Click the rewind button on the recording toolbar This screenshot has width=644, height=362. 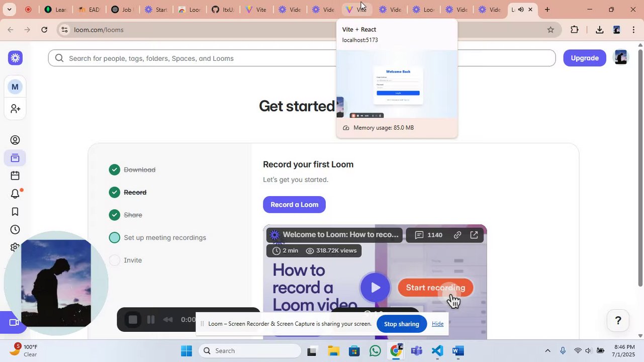pyautogui.click(x=168, y=320)
